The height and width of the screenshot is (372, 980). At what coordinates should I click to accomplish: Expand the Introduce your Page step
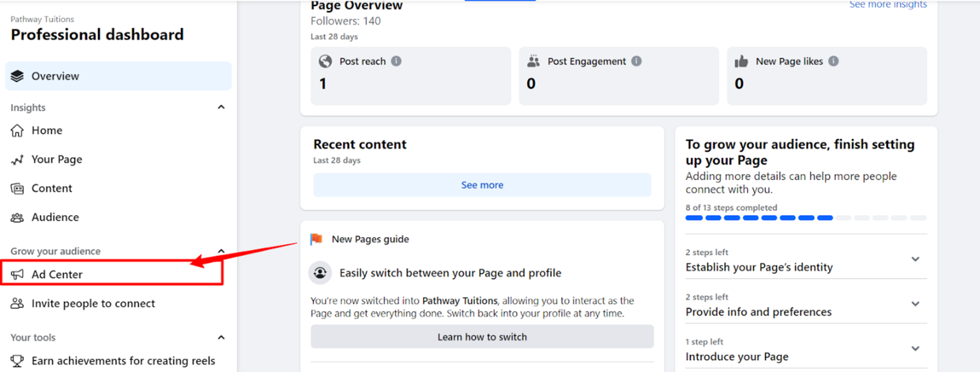(x=915, y=349)
